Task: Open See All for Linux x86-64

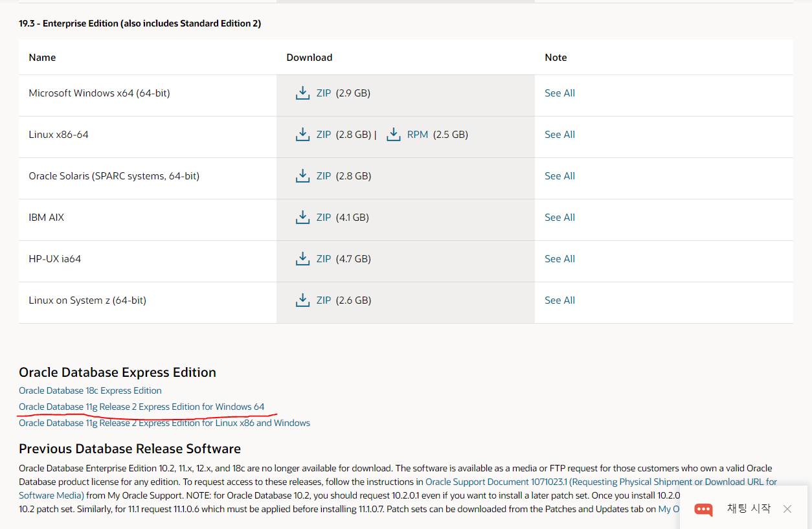Action: [x=559, y=135]
